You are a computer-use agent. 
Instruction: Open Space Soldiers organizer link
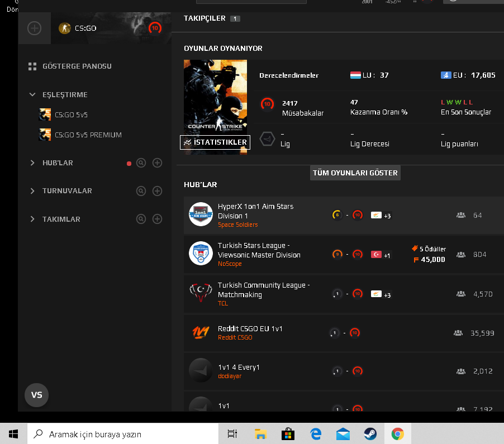[x=238, y=225]
